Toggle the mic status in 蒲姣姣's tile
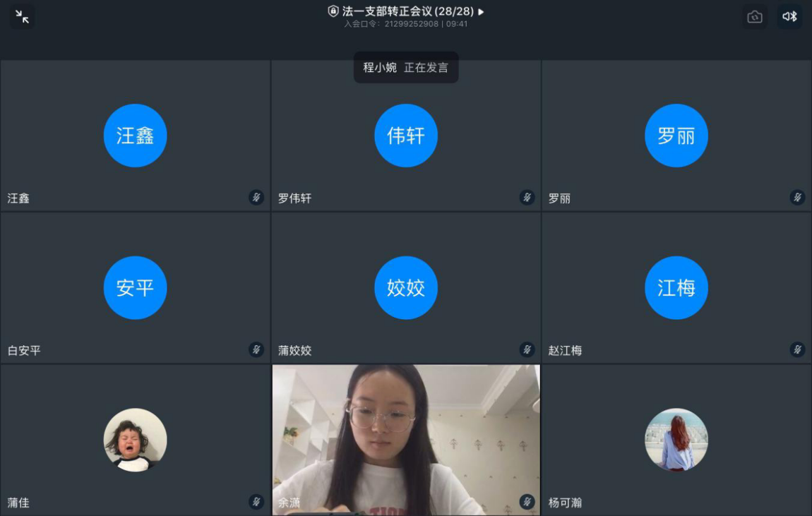The image size is (812, 516). pos(527,349)
